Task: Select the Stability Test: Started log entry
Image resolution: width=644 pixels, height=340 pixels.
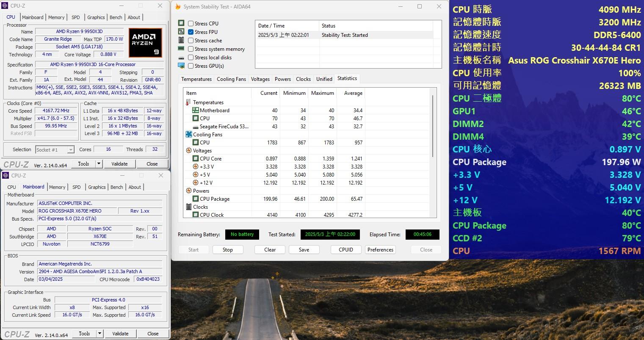Action: point(344,35)
